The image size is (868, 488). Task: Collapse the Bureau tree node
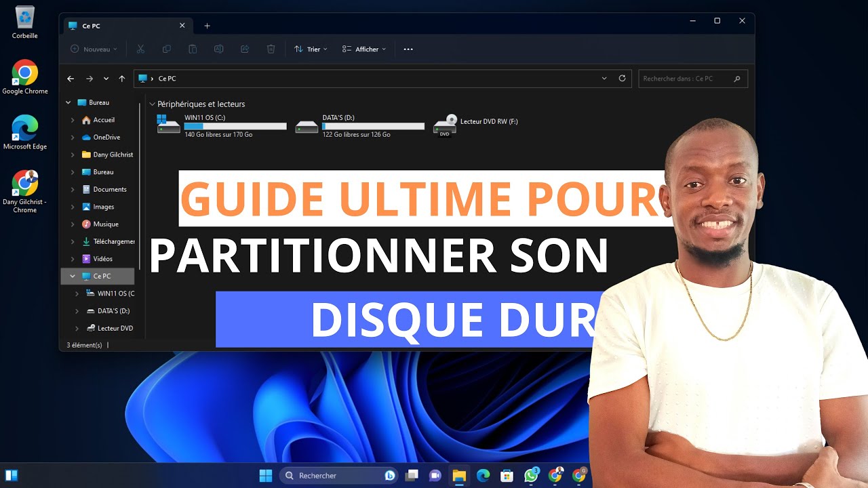68,102
